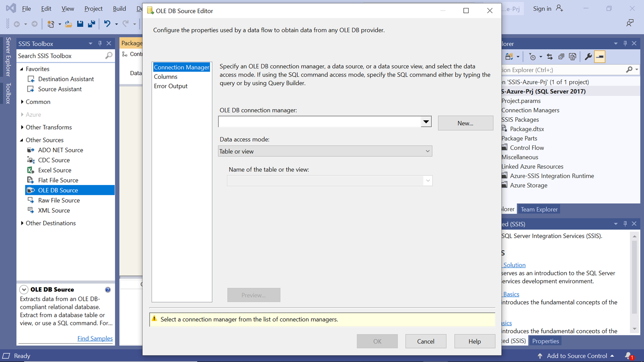Click the blue help icon beside OLE DB Source
644x362 pixels.
108,290
